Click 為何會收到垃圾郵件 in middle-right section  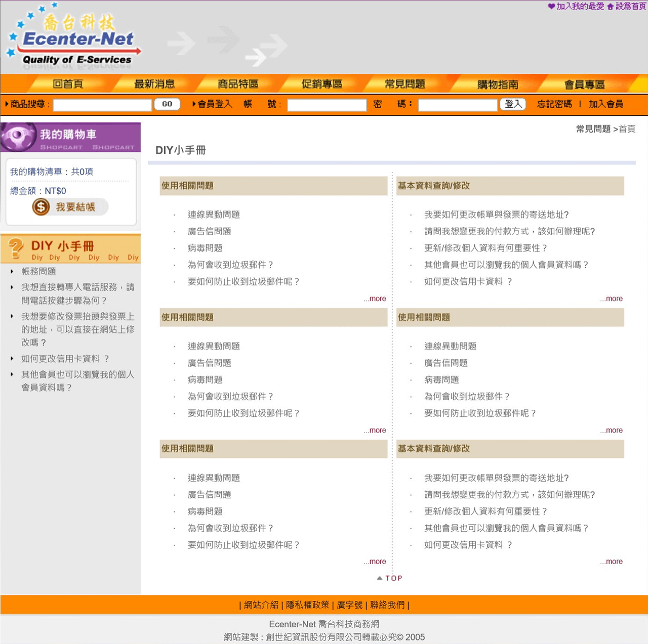(x=467, y=396)
